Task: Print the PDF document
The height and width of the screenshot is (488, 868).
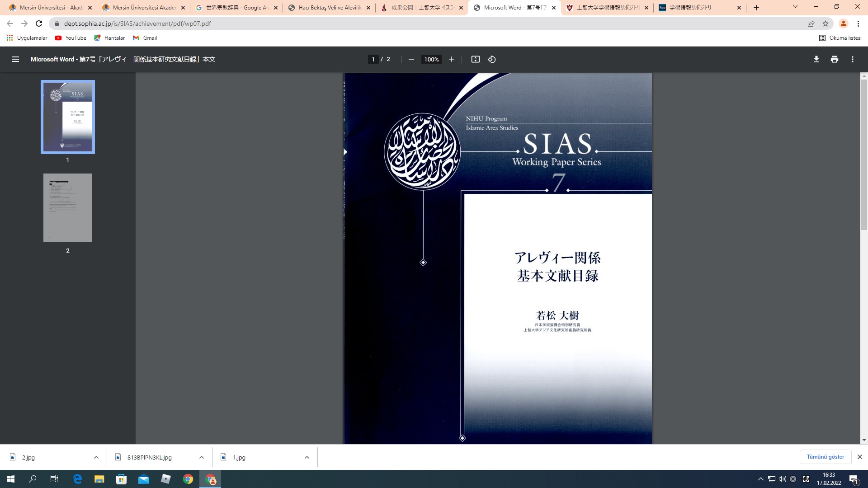Action: pos(834,59)
